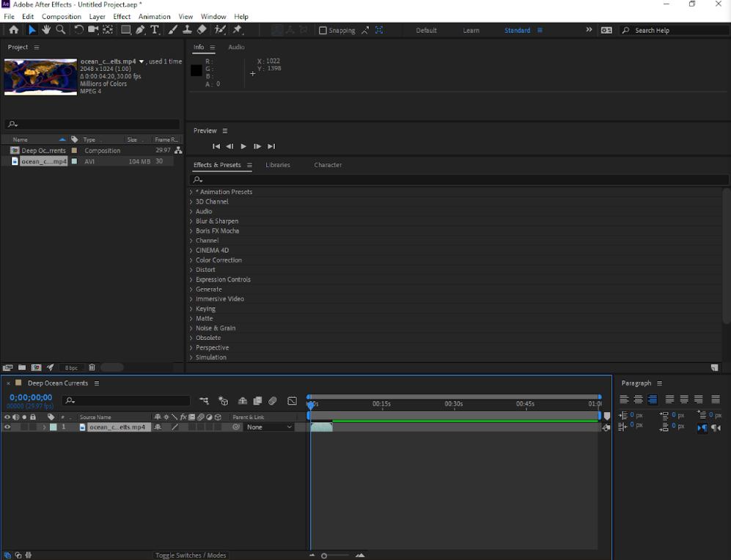Click Toggle Switches / Modes button

click(x=191, y=556)
